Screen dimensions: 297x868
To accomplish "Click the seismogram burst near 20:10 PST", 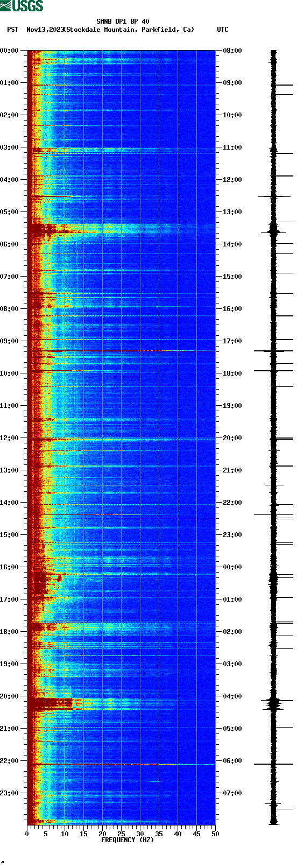I will 274,703.
